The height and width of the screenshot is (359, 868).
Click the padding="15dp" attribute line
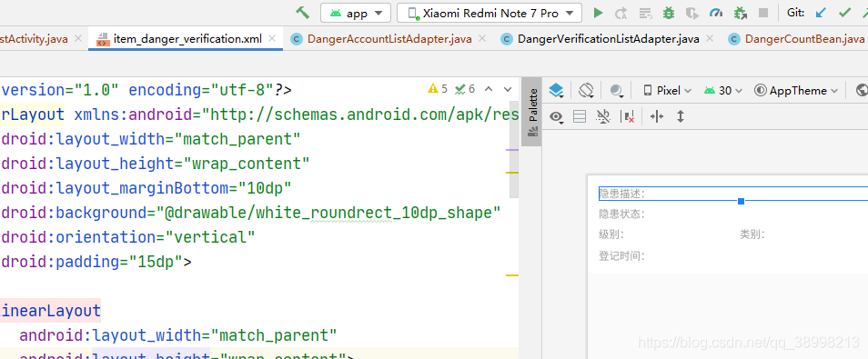click(x=96, y=261)
